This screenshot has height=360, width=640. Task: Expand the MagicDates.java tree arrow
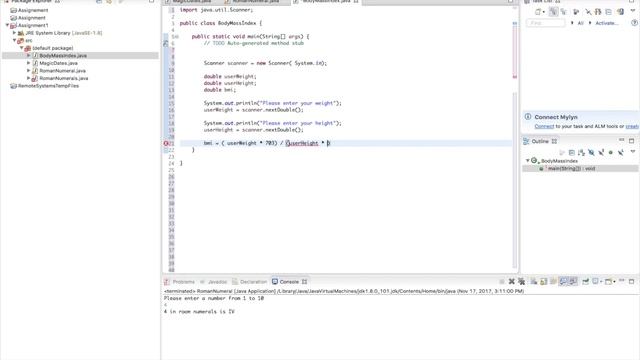pyautogui.click(x=29, y=63)
